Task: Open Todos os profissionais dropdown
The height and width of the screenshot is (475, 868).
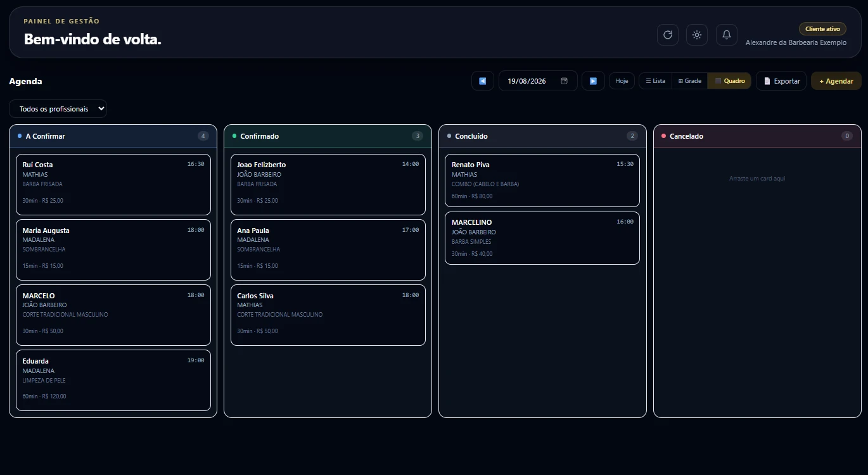Action: (x=58, y=109)
